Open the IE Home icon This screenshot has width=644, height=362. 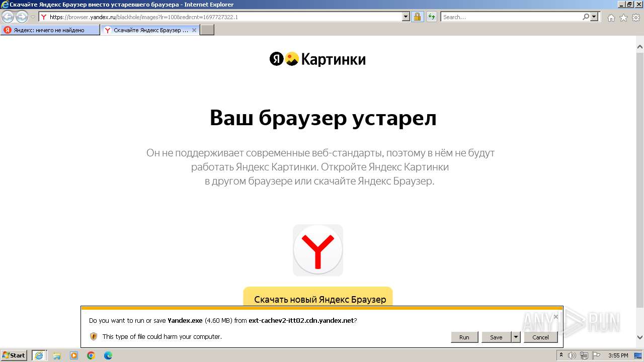(x=611, y=18)
